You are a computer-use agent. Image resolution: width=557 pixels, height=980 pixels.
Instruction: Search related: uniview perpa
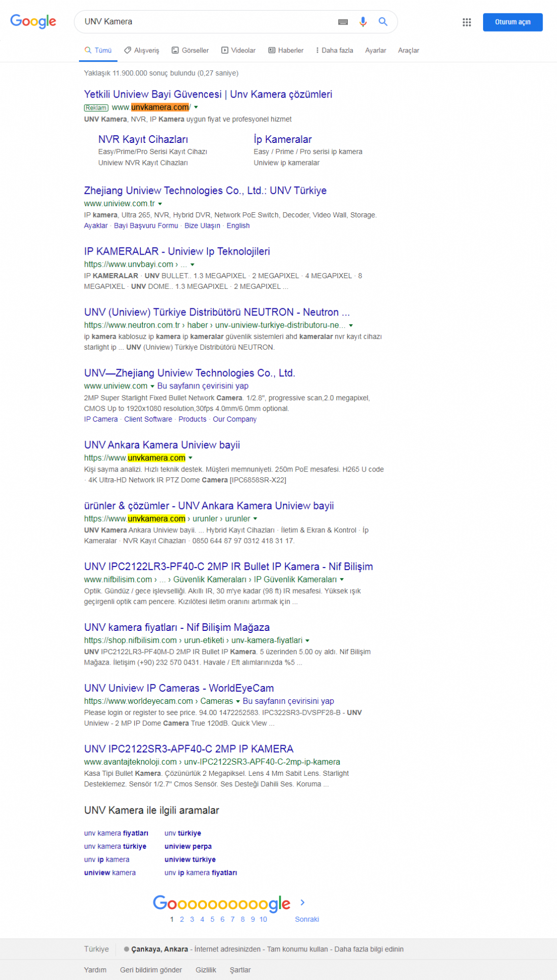pyautogui.click(x=188, y=846)
